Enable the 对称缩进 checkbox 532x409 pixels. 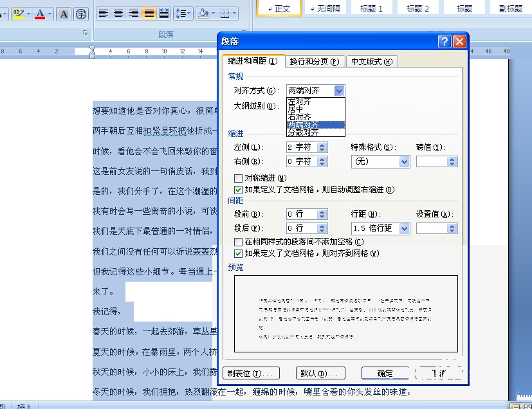238,178
